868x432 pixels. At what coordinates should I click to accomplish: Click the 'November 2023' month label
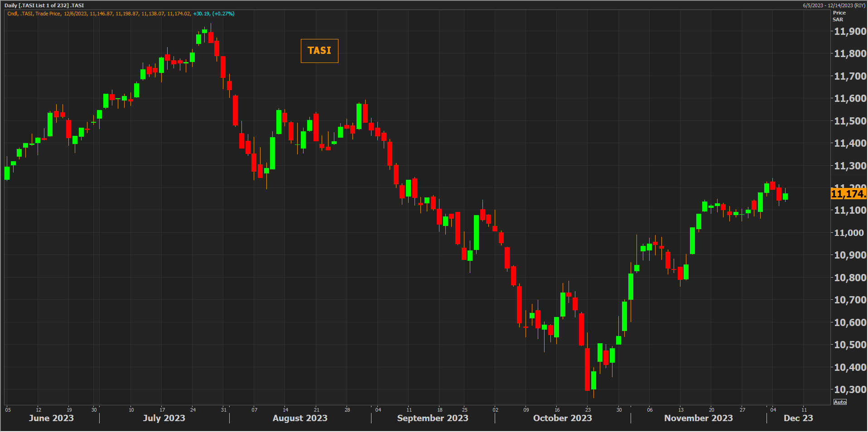click(x=698, y=418)
